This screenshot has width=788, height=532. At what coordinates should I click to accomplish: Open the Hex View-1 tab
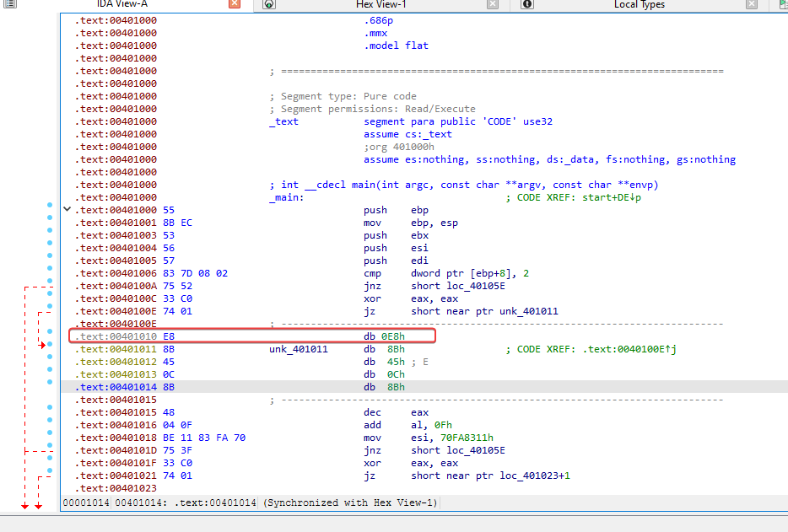(x=381, y=4)
